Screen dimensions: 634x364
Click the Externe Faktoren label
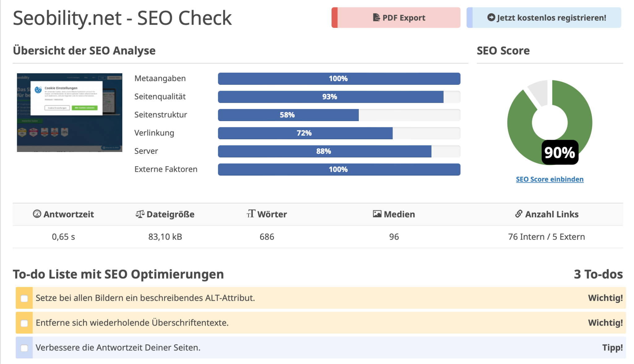coord(166,169)
